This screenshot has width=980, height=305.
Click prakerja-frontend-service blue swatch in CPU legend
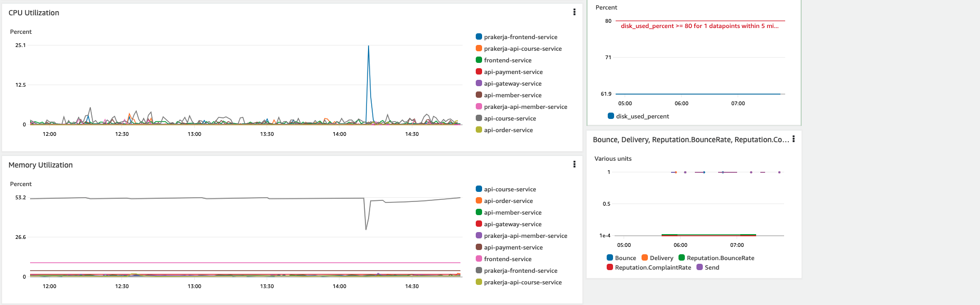(479, 37)
